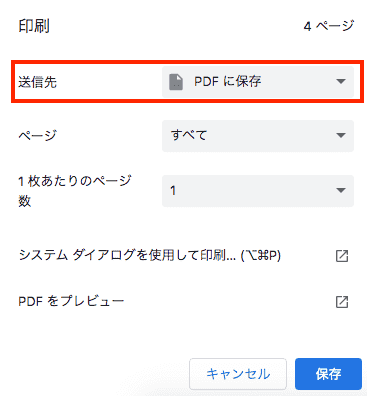
Task: Open the 送信先 destination selector showing PDF に保存
Action: (x=258, y=82)
